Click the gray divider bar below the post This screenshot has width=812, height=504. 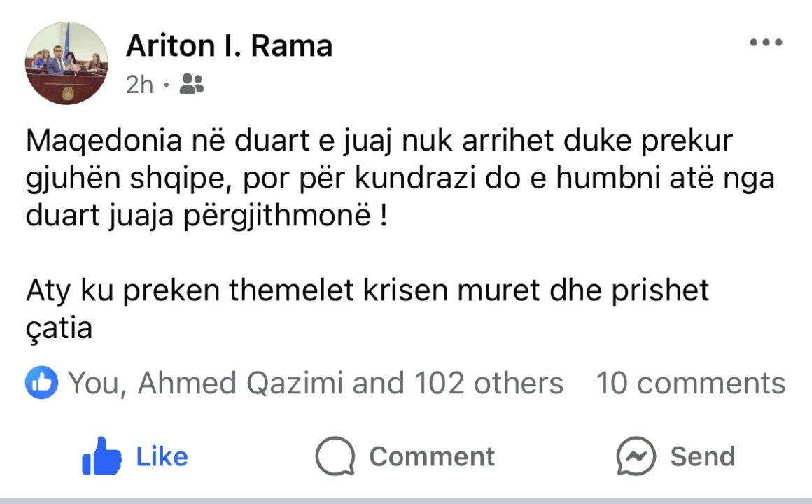406,500
